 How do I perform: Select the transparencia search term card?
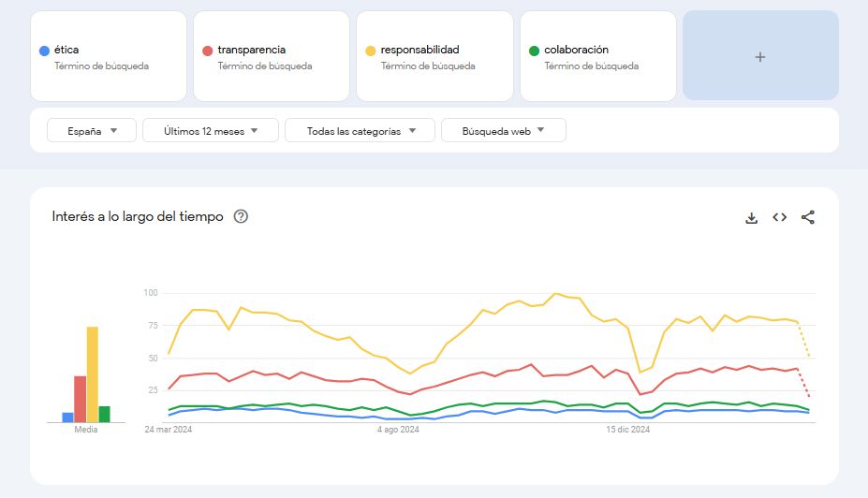click(272, 56)
